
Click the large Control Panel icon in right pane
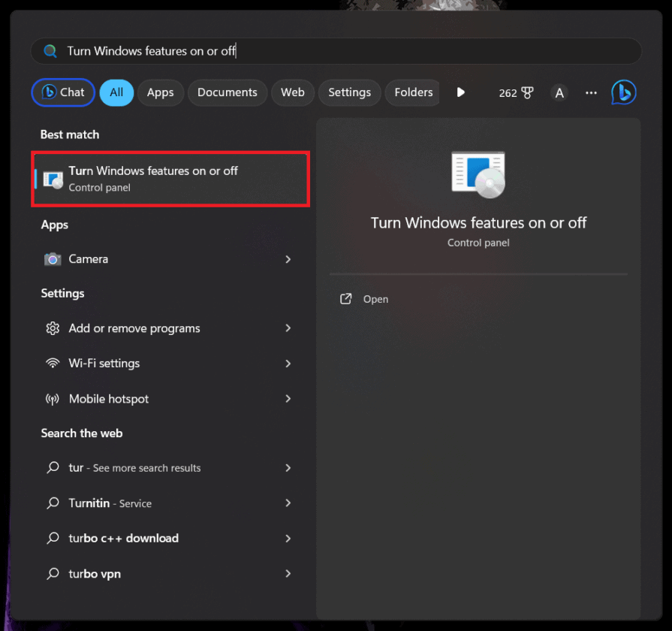tap(478, 174)
